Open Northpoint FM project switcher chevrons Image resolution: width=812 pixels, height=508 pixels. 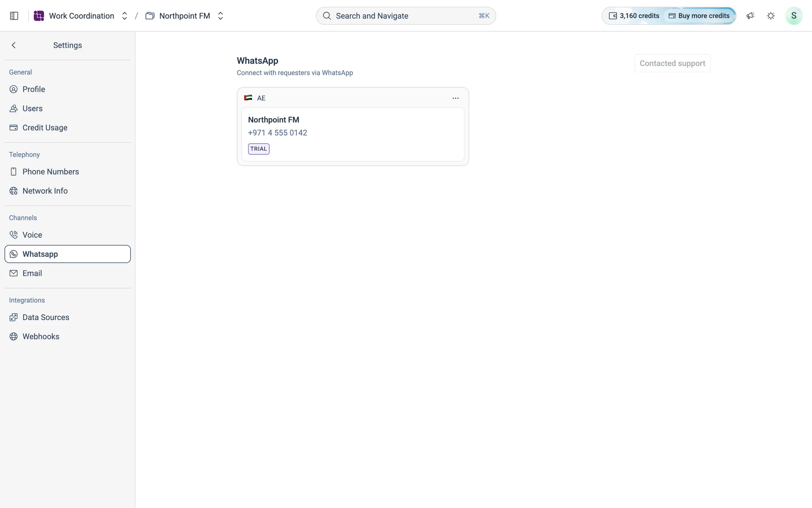(220, 16)
